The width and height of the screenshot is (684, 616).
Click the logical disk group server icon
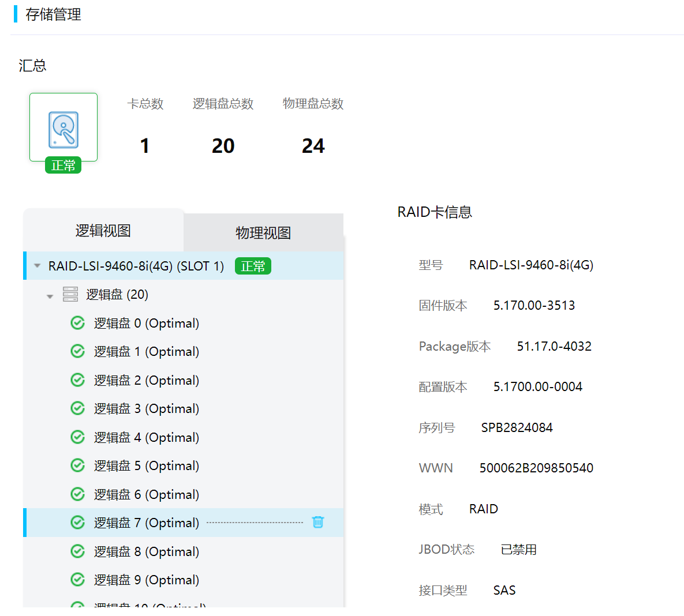point(70,295)
